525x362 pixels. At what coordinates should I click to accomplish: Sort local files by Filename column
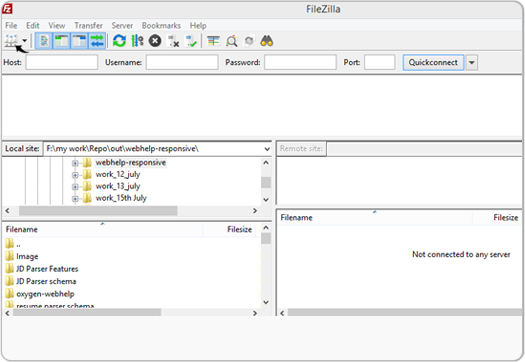pyautogui.click(x=103, y=229)
